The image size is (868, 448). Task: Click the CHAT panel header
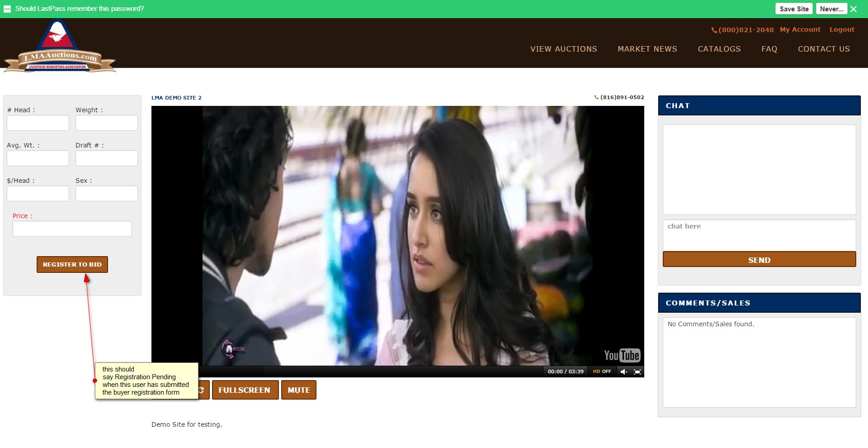click(759, 105)
